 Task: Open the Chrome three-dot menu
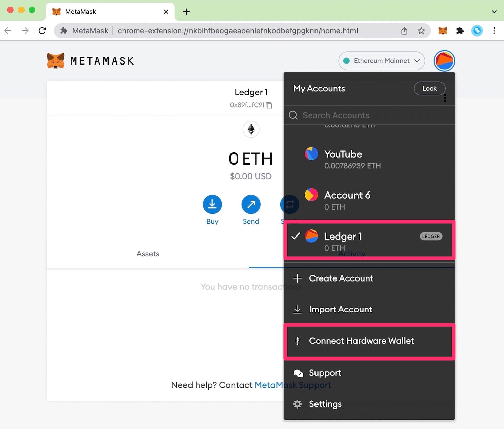click(x=494, y=31)
